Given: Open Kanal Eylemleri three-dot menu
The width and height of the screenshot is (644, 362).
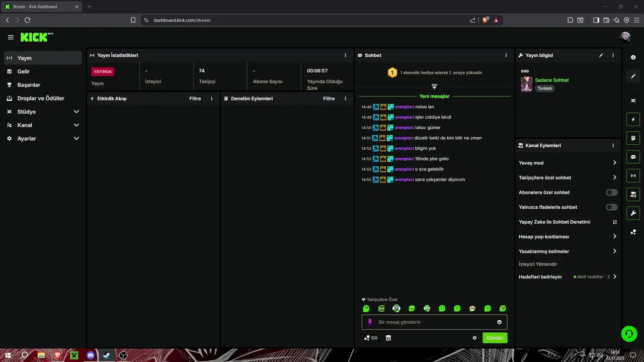Looking at the screenshot, I should click(613, 145).
